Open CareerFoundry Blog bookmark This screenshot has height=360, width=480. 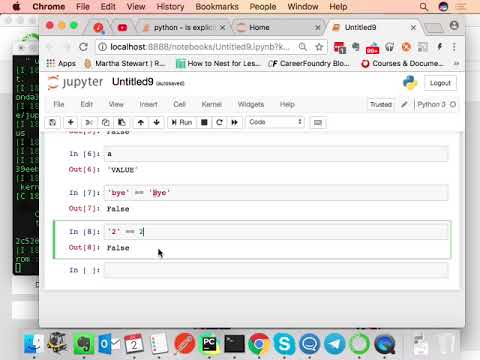[x=309, y=63]
